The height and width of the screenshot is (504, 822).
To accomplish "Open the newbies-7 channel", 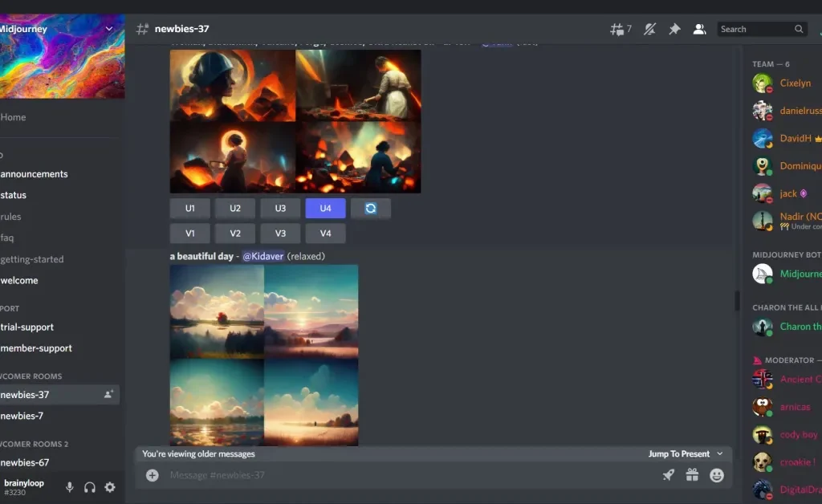I will click(x=22, y=416).
